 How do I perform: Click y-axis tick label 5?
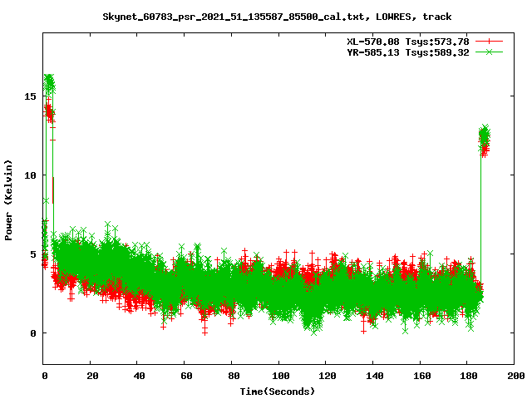(33, 254)
